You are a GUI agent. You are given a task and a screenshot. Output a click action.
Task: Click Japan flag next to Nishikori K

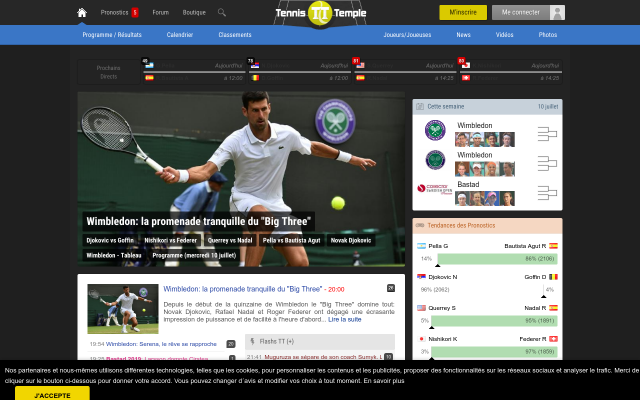[x=421, y=339]
